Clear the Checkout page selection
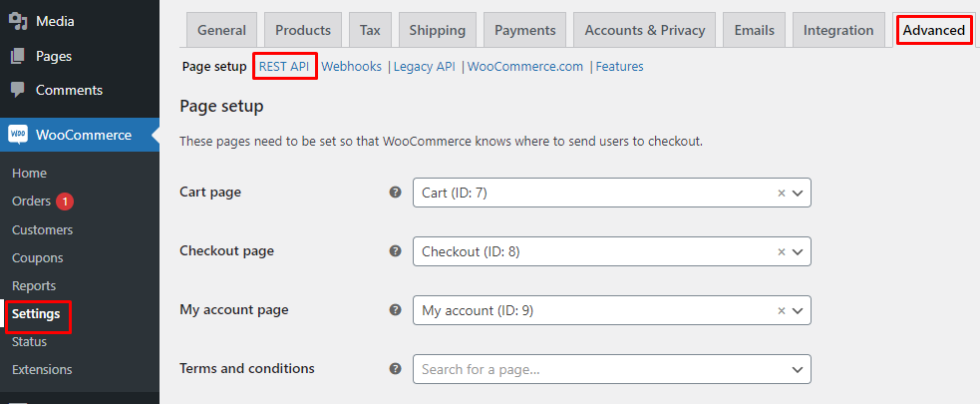 coord(782,252)
